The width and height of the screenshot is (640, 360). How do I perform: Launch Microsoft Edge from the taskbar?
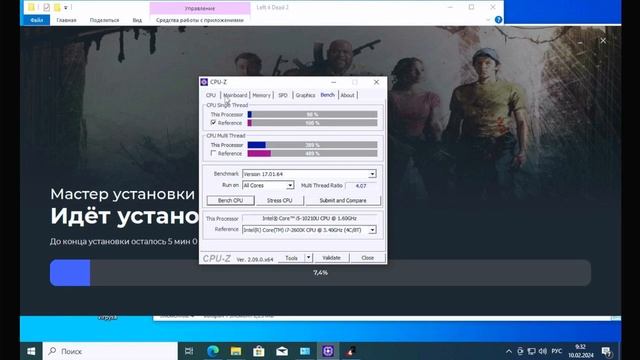(x=213, y=351)
